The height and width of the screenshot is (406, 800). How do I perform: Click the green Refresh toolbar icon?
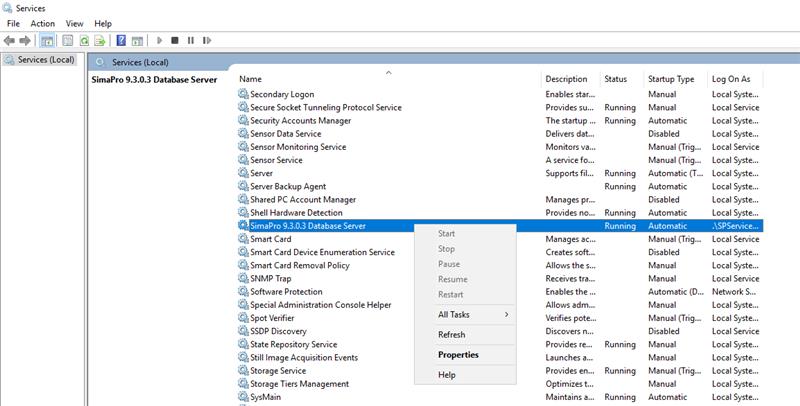84,40
